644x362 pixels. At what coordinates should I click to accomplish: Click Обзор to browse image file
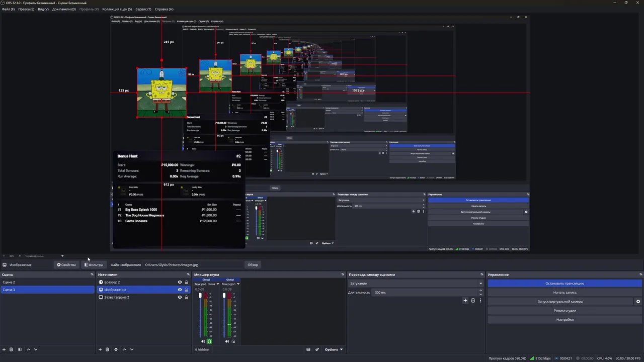coord(253,265)
